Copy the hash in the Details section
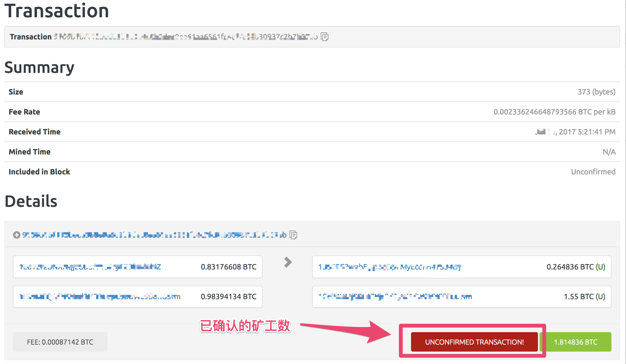Screen dimensions: 626x364 [x=293, y=235]
